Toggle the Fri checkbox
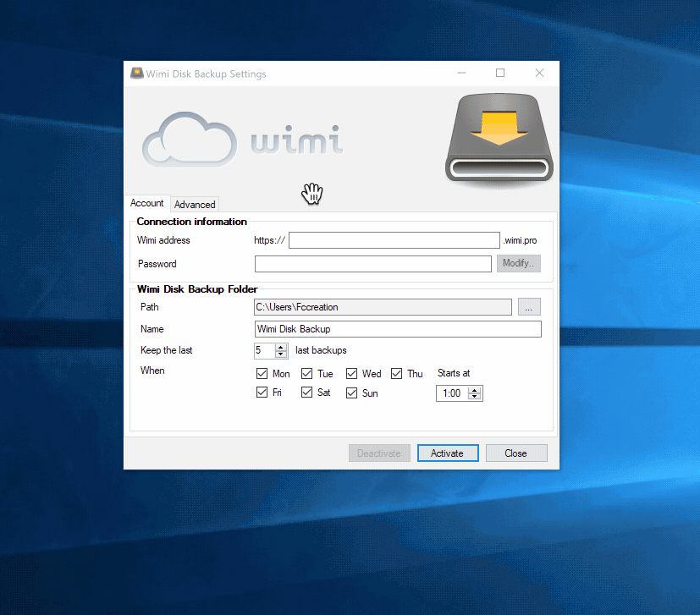Screen dimensions: 700x615 (x=262, y=393)
